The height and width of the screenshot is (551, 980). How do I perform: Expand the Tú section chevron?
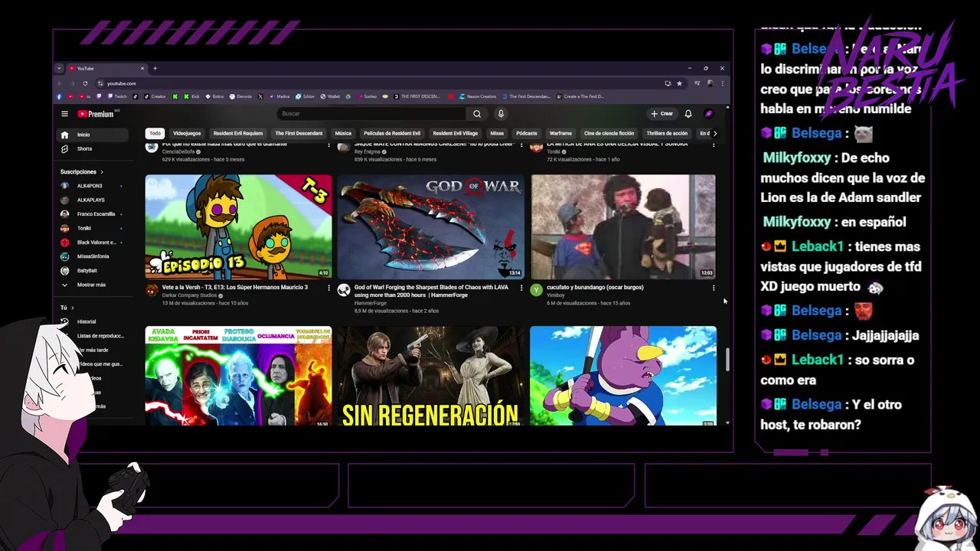[x=72, y=308]
